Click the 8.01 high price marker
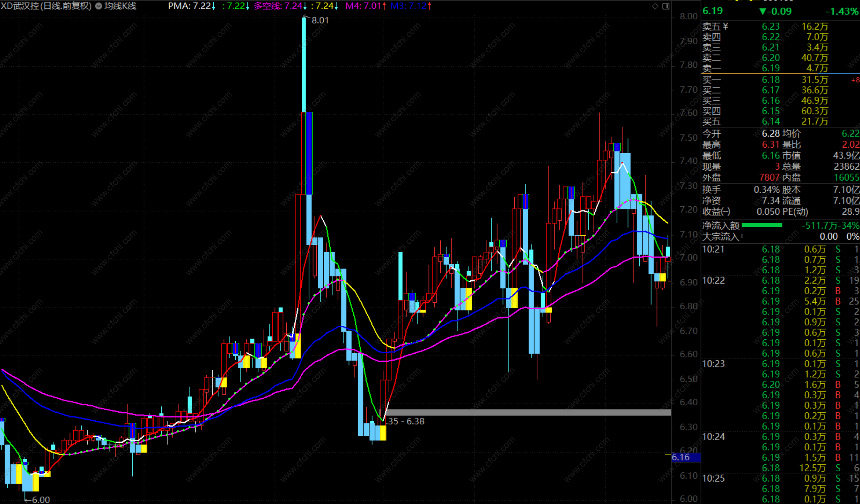 click(x=320, y=20)
